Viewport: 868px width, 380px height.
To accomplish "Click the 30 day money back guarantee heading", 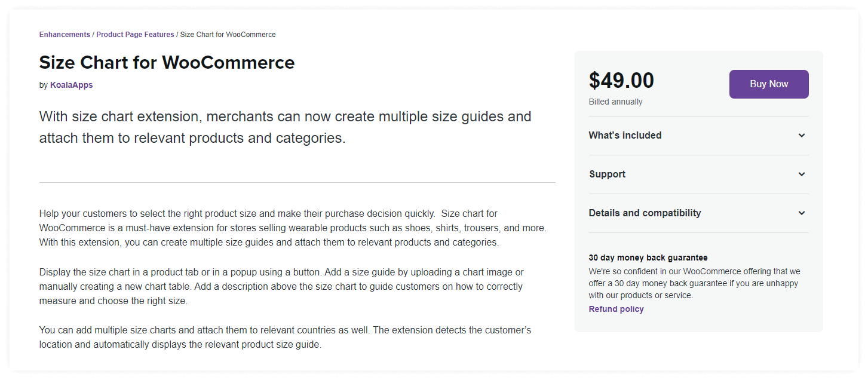I will (648, 257).
